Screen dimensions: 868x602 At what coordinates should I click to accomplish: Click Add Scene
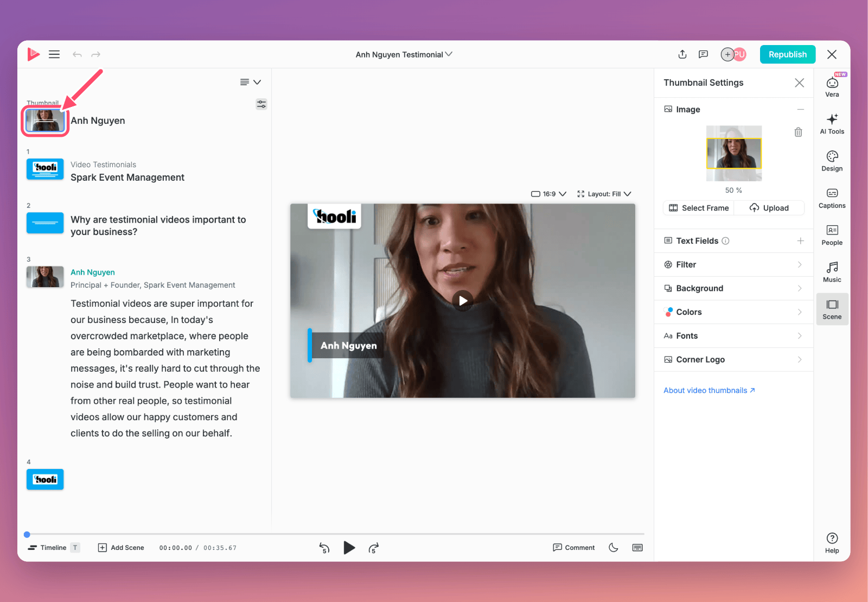coord(121,548)
